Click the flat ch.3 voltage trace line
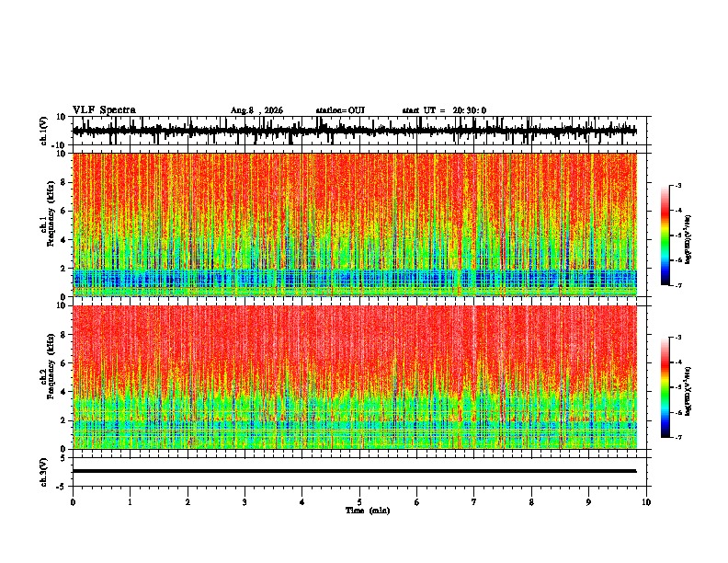728x563 pixels. point(354,471)
